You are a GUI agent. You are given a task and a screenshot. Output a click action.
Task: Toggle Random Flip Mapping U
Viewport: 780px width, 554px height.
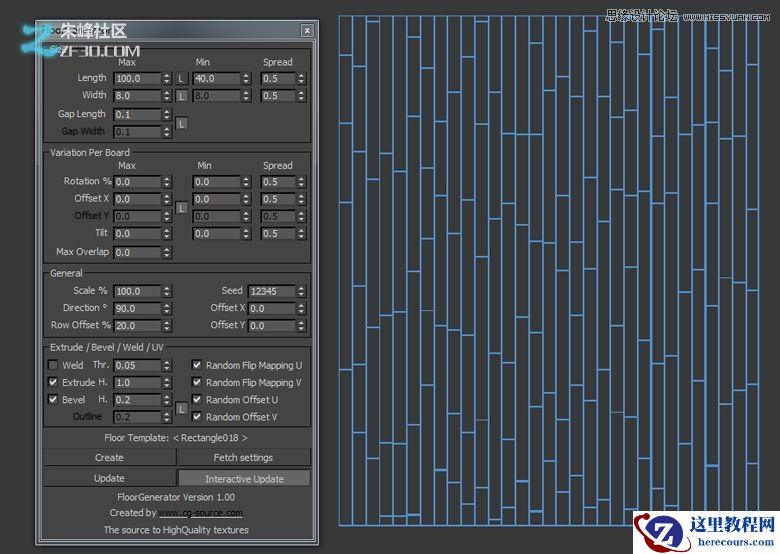point(196,365)
